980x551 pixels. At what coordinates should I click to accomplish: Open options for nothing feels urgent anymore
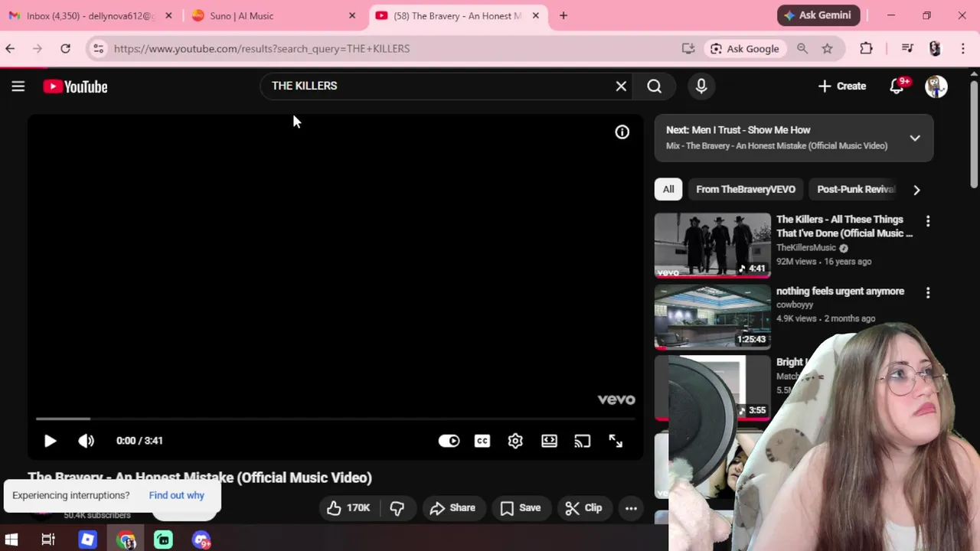(928, 292)
